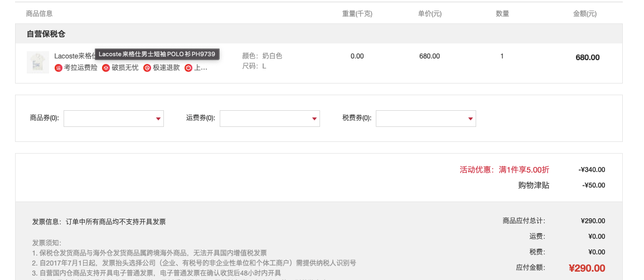Screen dimensions: 644x280
Task: Click the quantity value 1
Action: (502, 56)
